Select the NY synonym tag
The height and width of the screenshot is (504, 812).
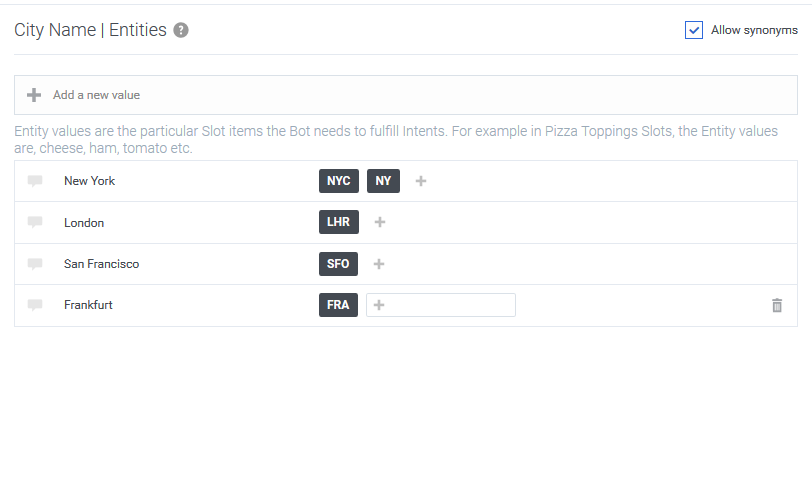point(383,181)
